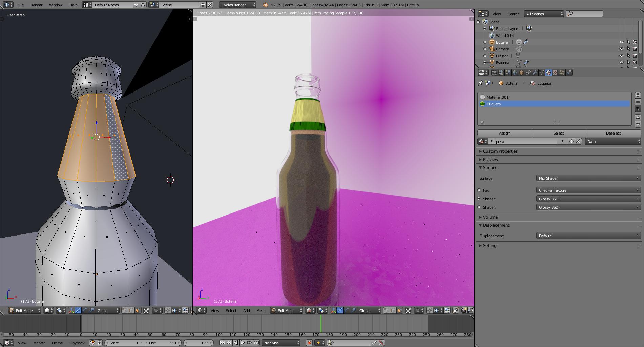The height and width of the screenshot is (347, 644).
Task: Toggle selectability arrow for Botella in outliner
Action: click(x=628, y=42)
